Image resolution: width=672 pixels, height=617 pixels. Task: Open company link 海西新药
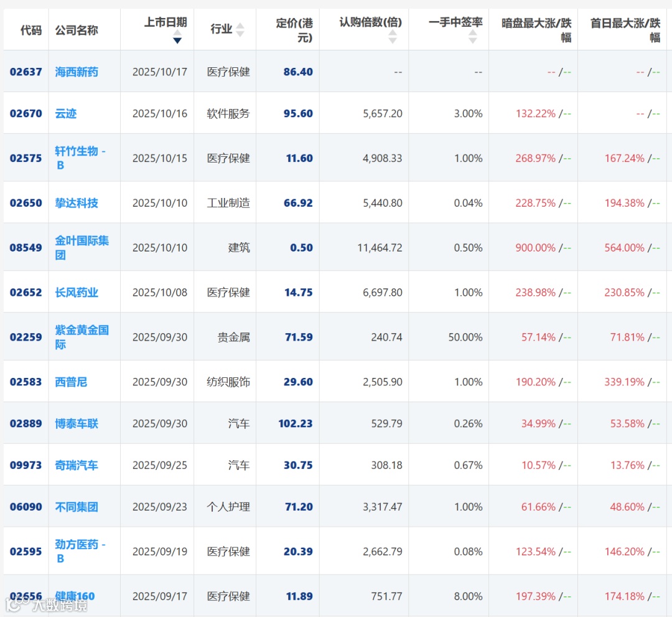(77, 72)
